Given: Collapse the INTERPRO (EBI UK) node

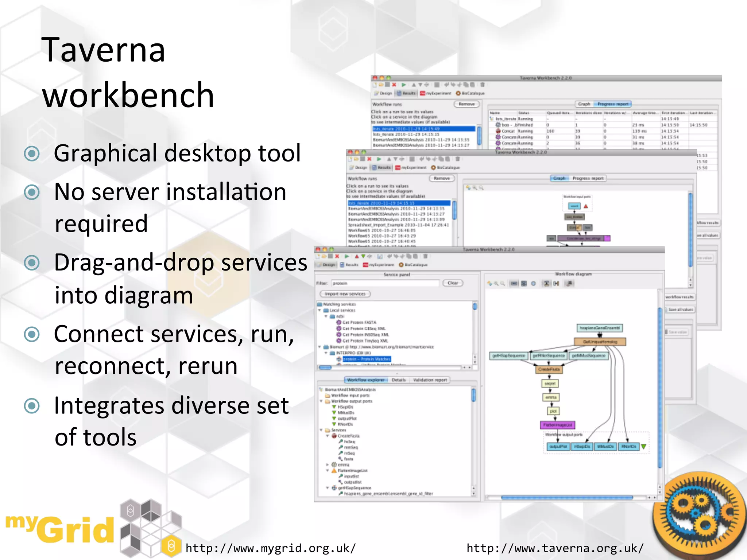Looking at the screenshot, I should [x=326, y=353].
